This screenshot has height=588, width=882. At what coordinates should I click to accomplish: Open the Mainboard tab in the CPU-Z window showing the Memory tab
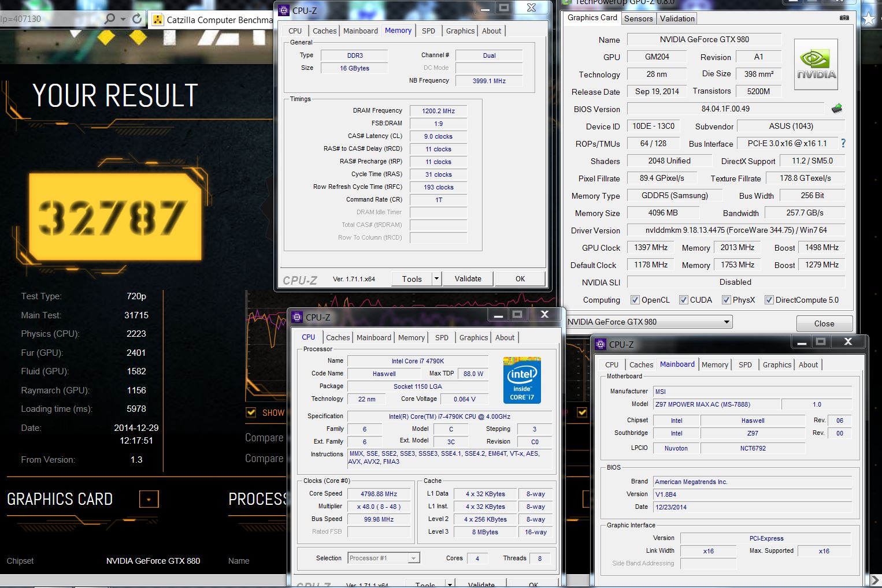360,31
